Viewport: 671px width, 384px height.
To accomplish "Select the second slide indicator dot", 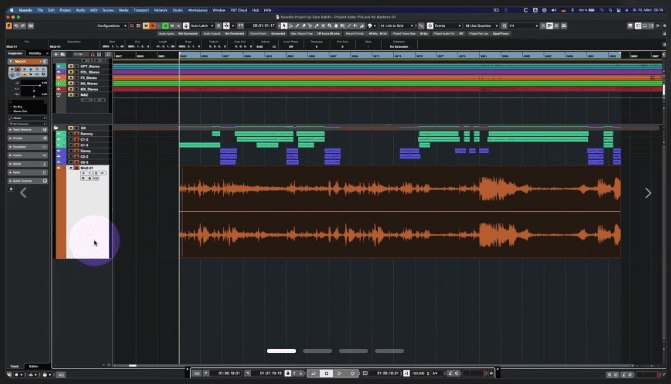I will (x=317, y=351).
